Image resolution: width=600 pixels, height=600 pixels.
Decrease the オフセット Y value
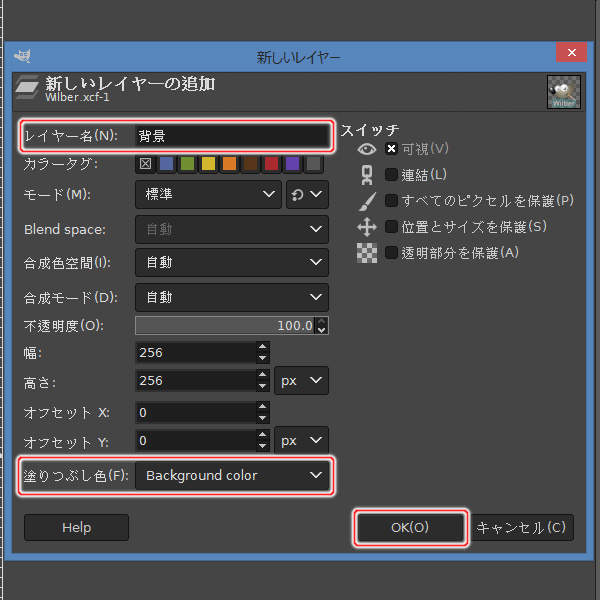(262, 447)
